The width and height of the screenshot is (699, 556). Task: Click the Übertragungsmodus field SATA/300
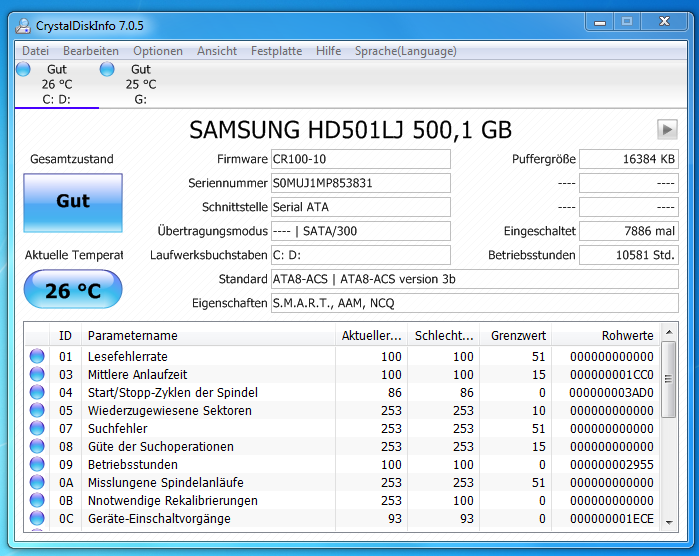pos(361,231)
